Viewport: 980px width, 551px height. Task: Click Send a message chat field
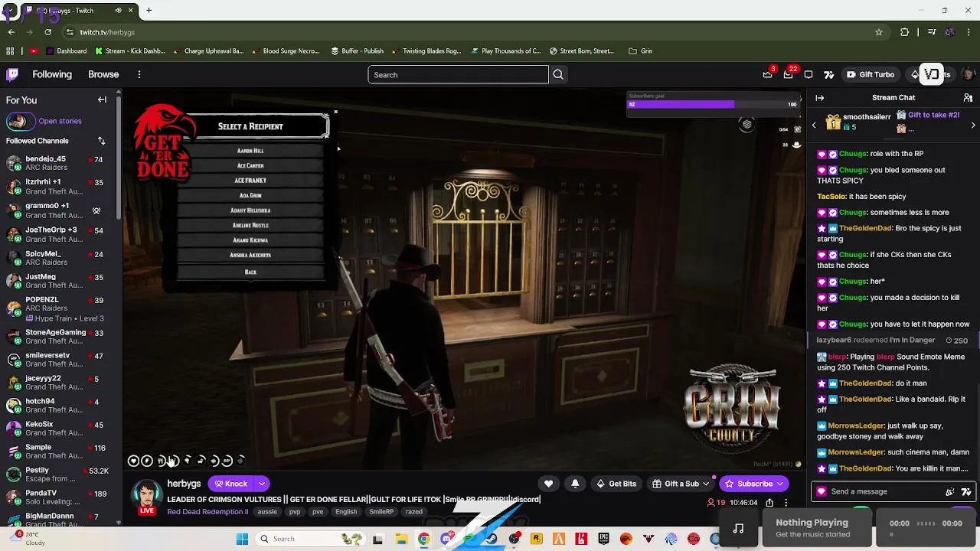(884, 492)
